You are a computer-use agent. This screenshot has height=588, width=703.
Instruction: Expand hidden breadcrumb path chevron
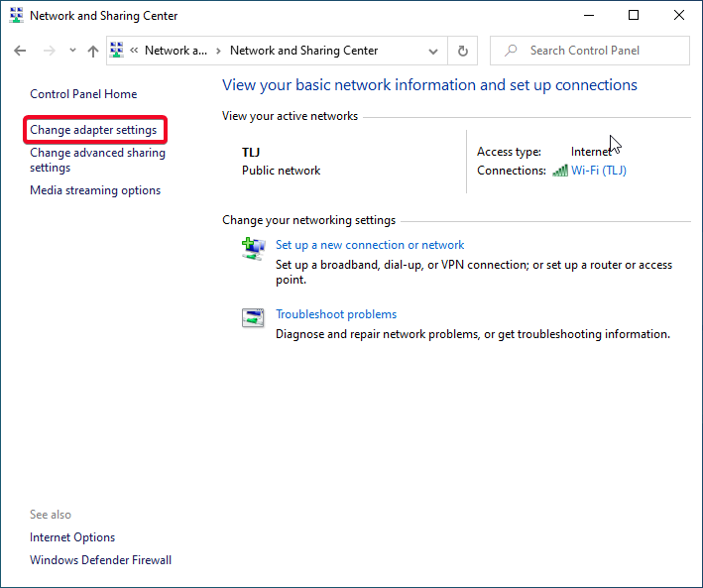click(x=134, y=51)
